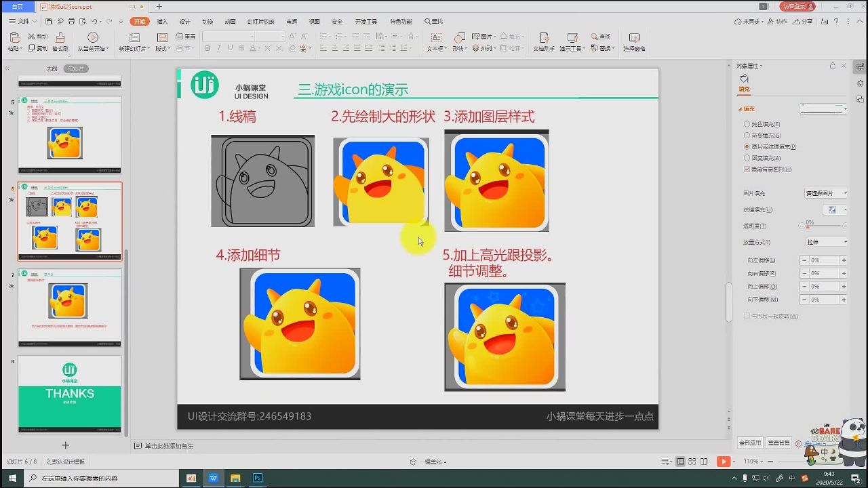Open Photoshop from the taskbar
Screen dimensions: 868x488
coord(258,478)
